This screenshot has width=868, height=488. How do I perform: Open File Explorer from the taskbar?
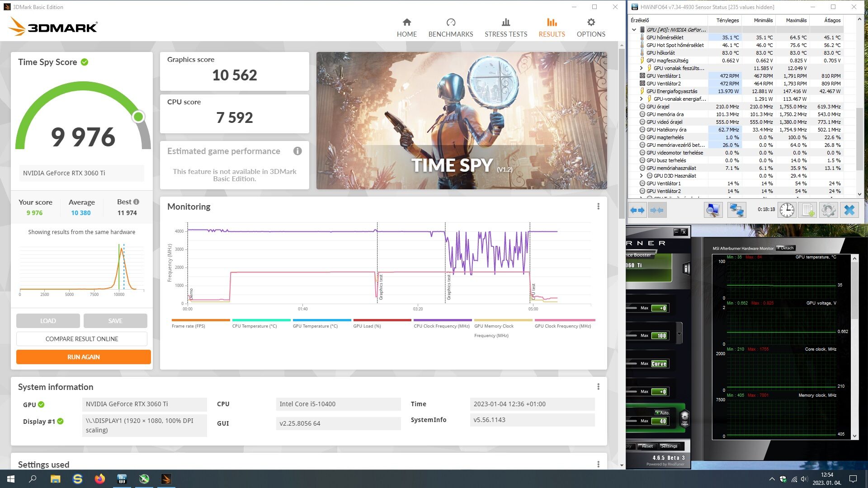click(x=55, y=479)
